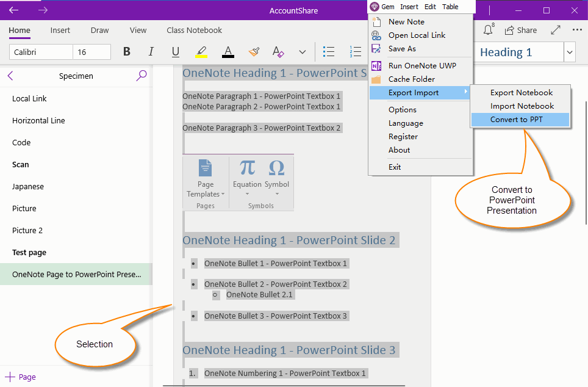Click the forward arrow in title bar

pos(43,10)
